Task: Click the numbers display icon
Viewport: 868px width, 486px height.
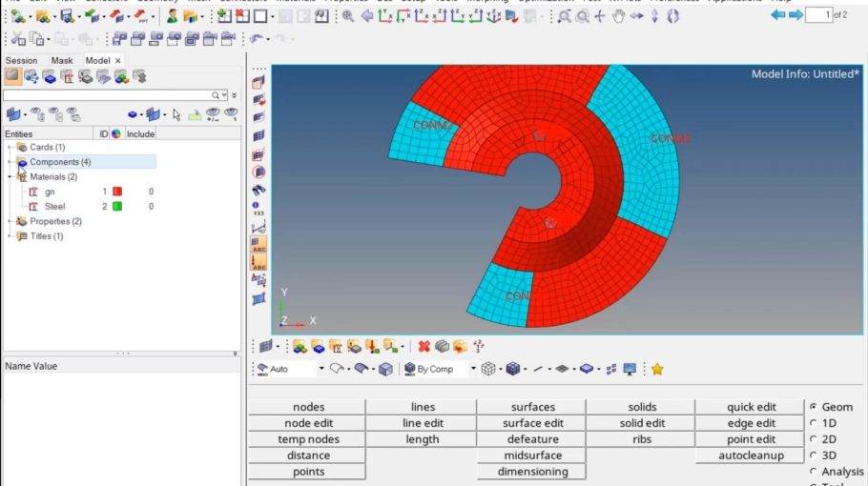Action: 258,209
